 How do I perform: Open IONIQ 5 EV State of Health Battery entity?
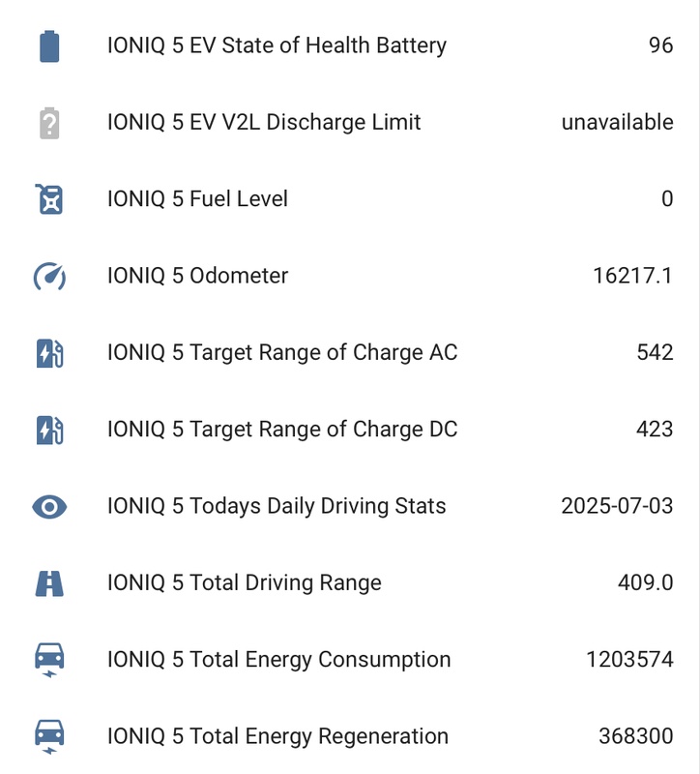(x=277, y=45)
